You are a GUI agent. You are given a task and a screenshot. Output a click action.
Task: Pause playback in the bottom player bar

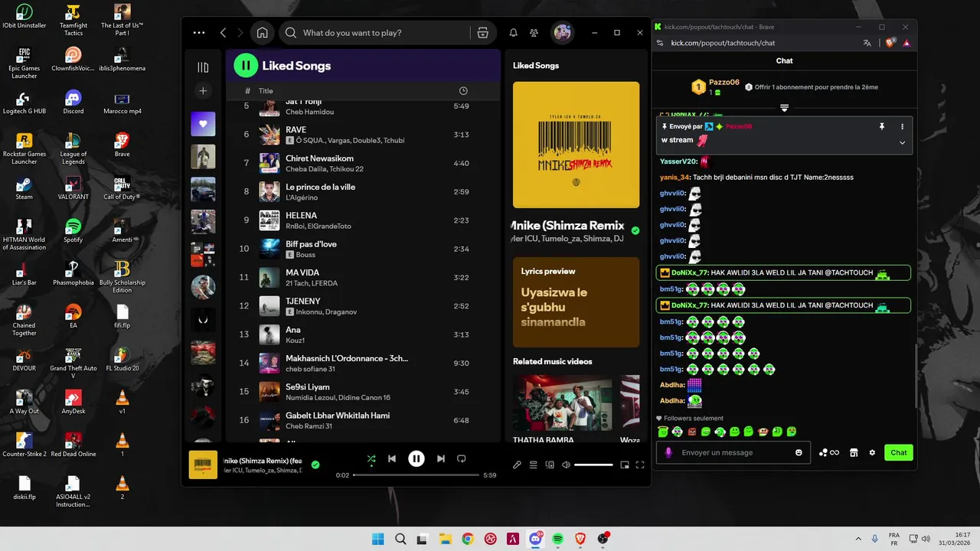[416, 458]
